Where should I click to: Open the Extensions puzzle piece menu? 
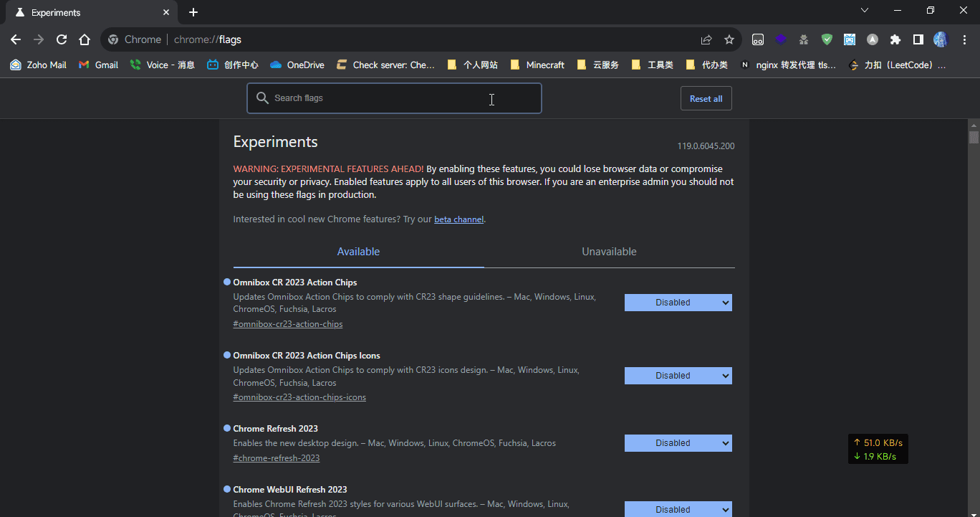(895, 39)
